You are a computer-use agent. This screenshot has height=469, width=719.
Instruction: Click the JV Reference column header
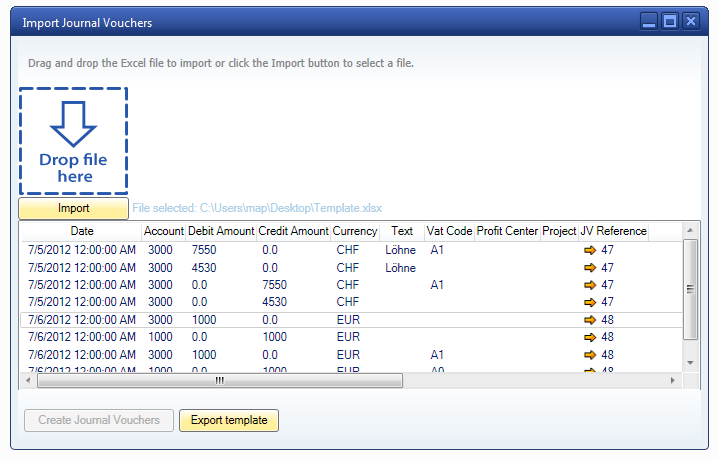coord(613,231)
